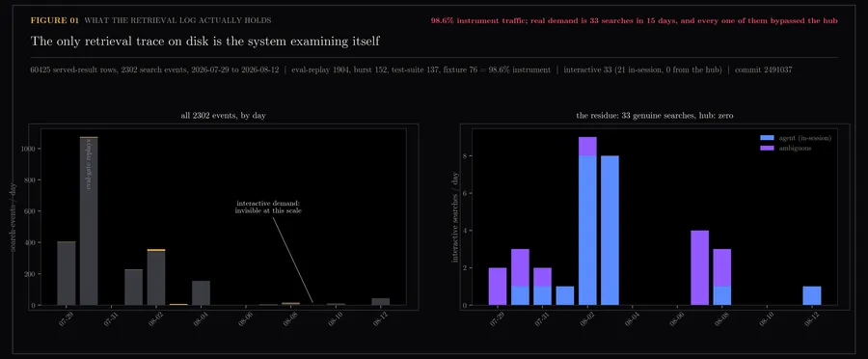Click the '08-06' x-axis label in left chart
Image resolution: width=868 pixels, height=359 pixels.
point(245,319)
